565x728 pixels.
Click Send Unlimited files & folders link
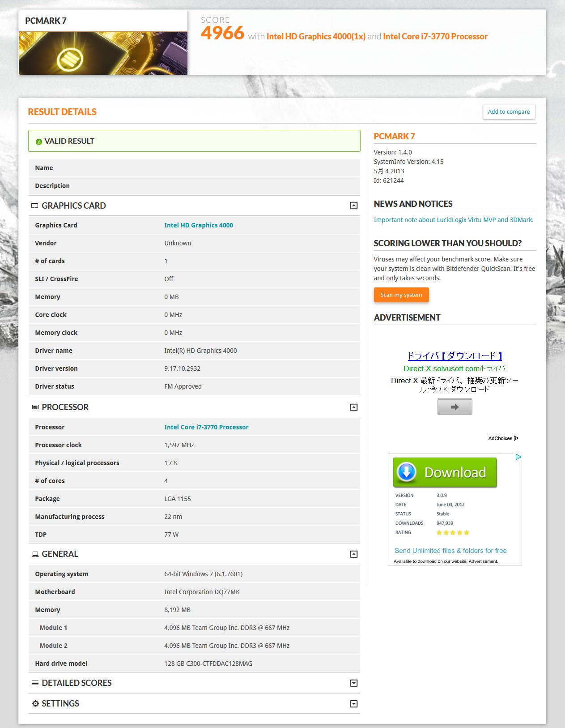[450, 551]
